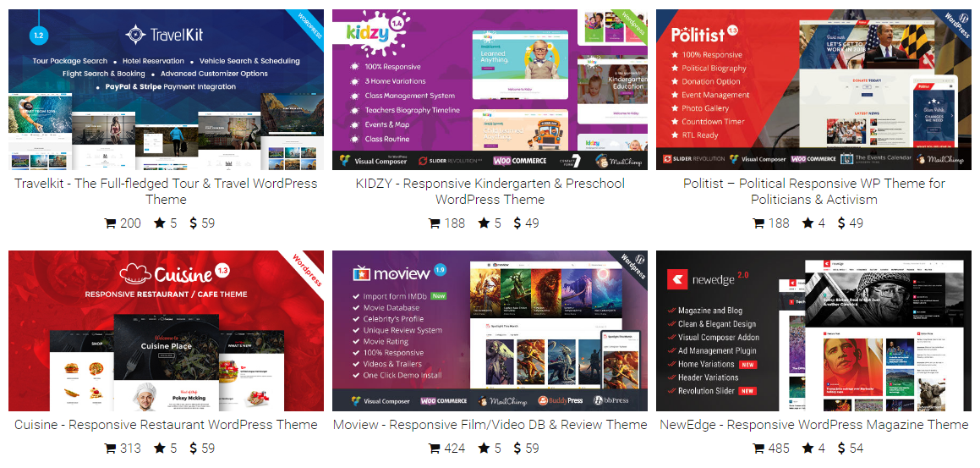Click the Politist logo in the red banner
Viewport: 980px width, 468px height.
coord(705,34)
